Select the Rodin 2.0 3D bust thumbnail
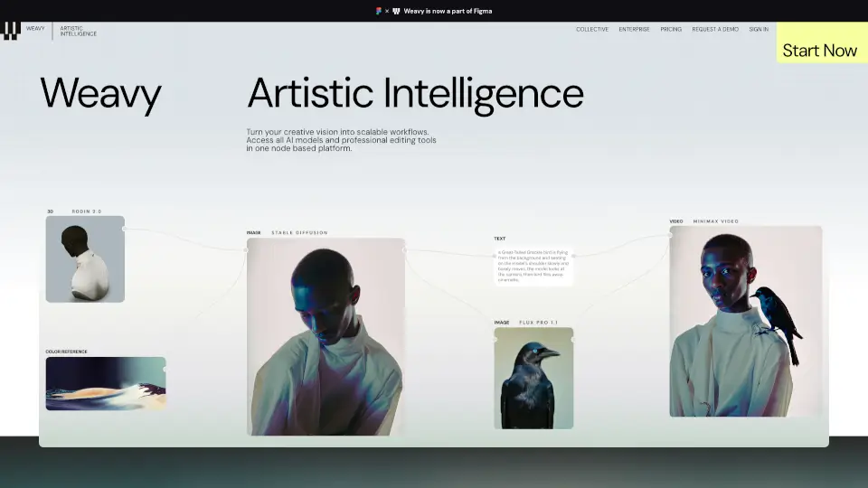The height and width of the screenshot is (488, 868). (x=85, y=258)
